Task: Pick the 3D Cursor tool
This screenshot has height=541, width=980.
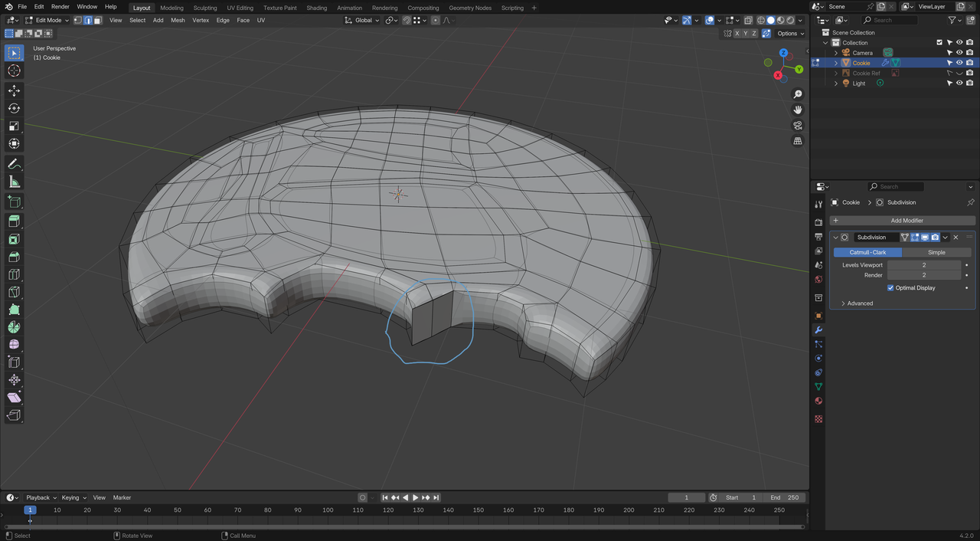Action: 14,70
